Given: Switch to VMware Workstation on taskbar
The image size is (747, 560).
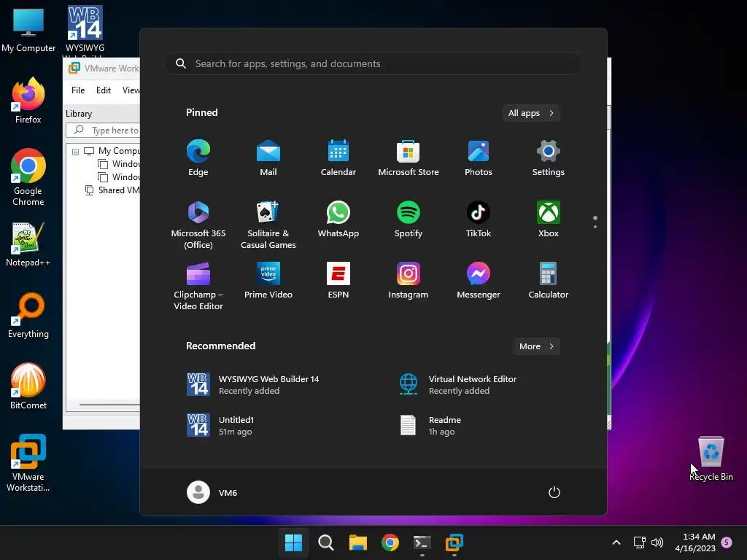Looking at the screenshot, I should pos(454,542).
